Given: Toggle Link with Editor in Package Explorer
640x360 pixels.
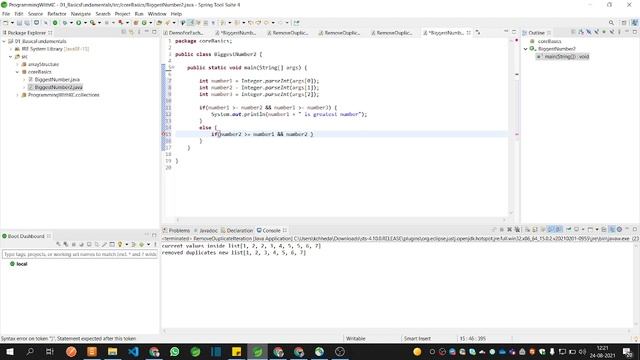Looking at the screenshot, I should 131,32.
